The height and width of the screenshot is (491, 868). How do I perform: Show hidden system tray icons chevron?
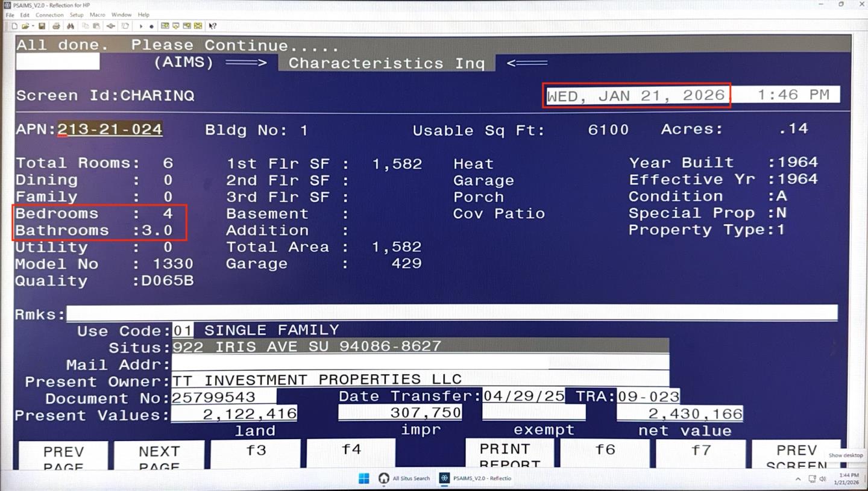[x=798, y=479]
